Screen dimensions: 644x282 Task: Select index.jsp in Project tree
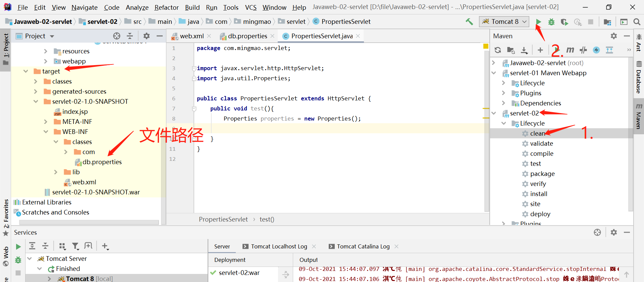click(x=75, y=111)
